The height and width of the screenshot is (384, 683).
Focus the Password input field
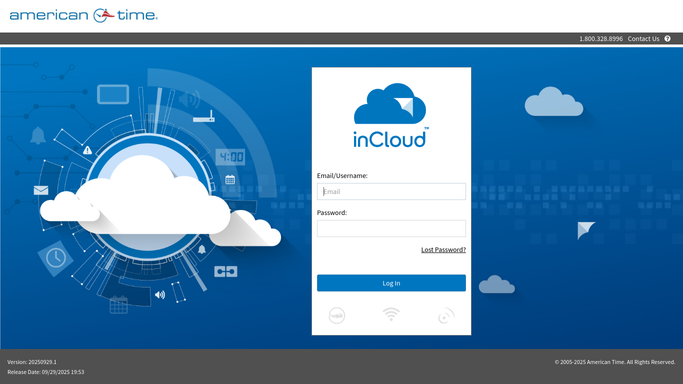tap(391, 229)
